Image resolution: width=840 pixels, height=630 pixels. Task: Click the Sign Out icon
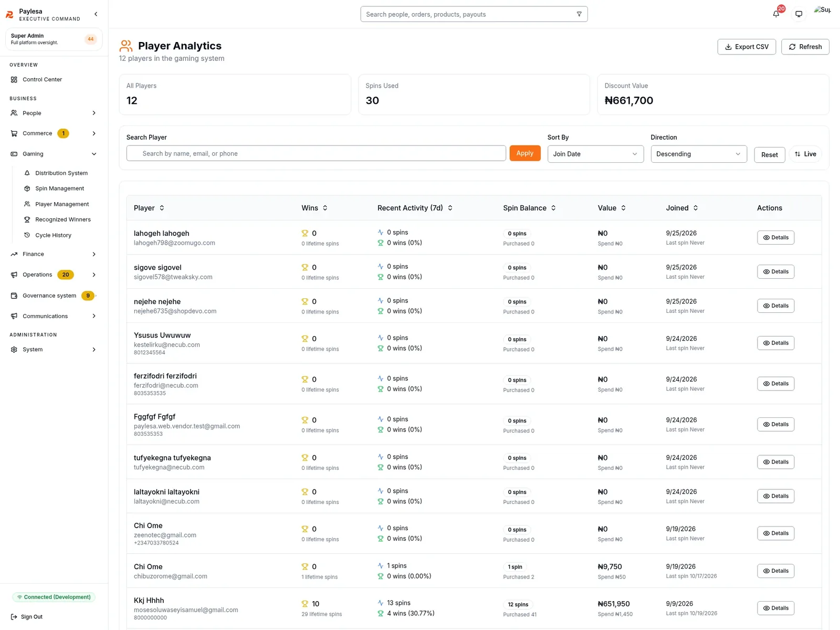(x=14, y=617)
